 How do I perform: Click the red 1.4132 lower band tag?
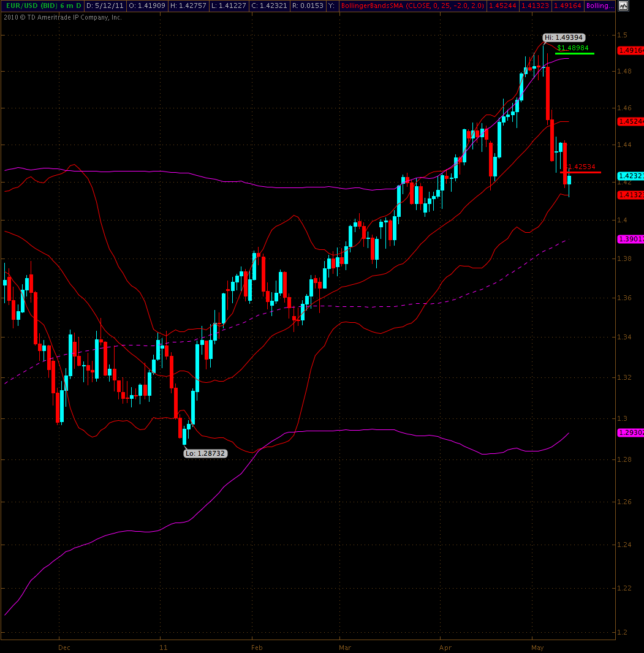coord(629,194)
